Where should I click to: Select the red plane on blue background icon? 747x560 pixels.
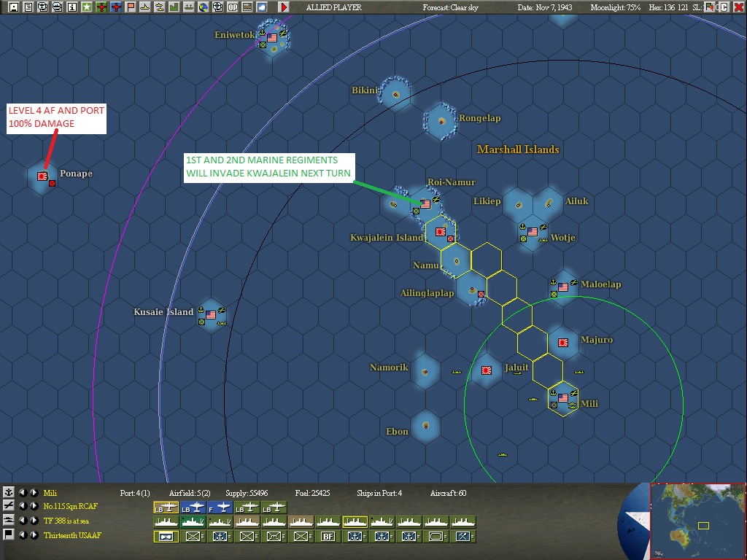[x=115, y=7]
